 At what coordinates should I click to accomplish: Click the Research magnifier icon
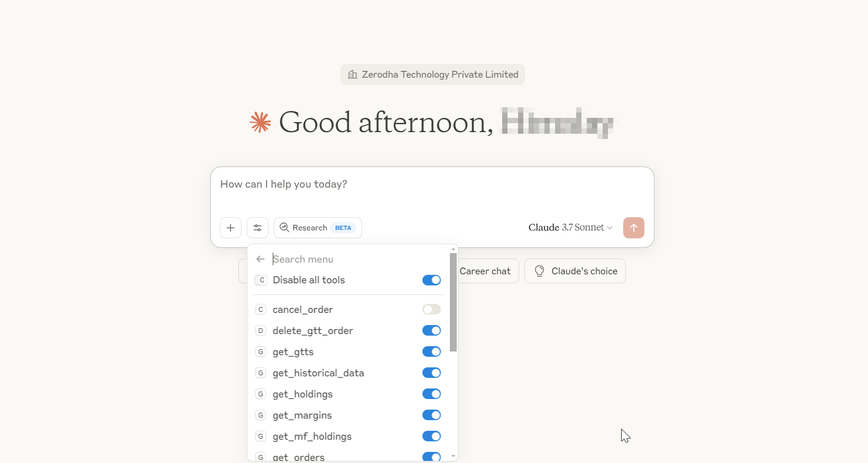(284, 227)
